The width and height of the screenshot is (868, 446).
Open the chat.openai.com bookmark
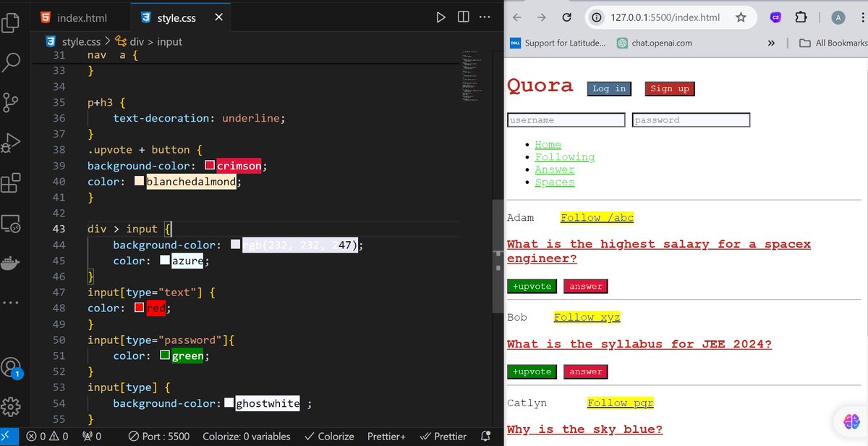click(x=655, y=43)
